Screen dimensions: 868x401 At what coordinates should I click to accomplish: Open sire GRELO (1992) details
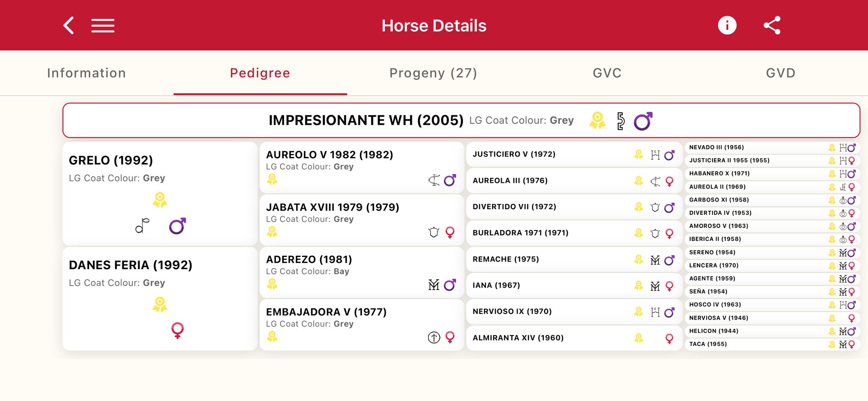(x=111, y=160)
